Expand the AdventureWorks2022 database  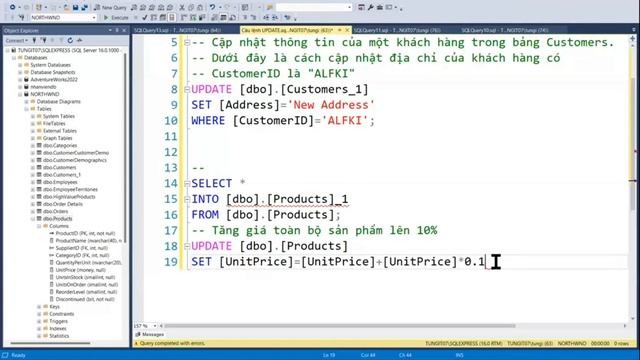[20, 80]
